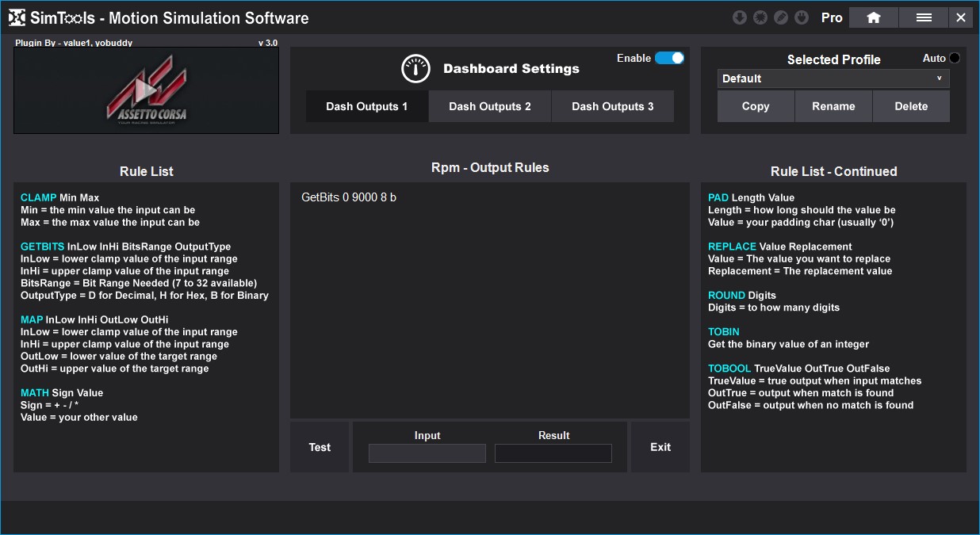This screenshot has height=535, width=980.
Task: Copy the selected profile
Action: pyautogui.click(x=756, y=106)
